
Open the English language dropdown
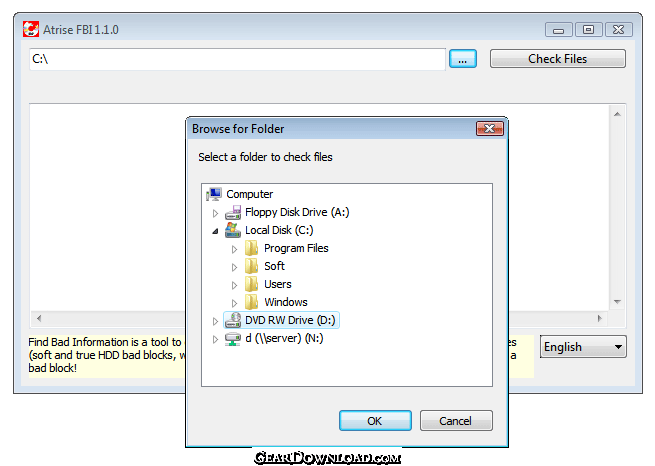583,347
